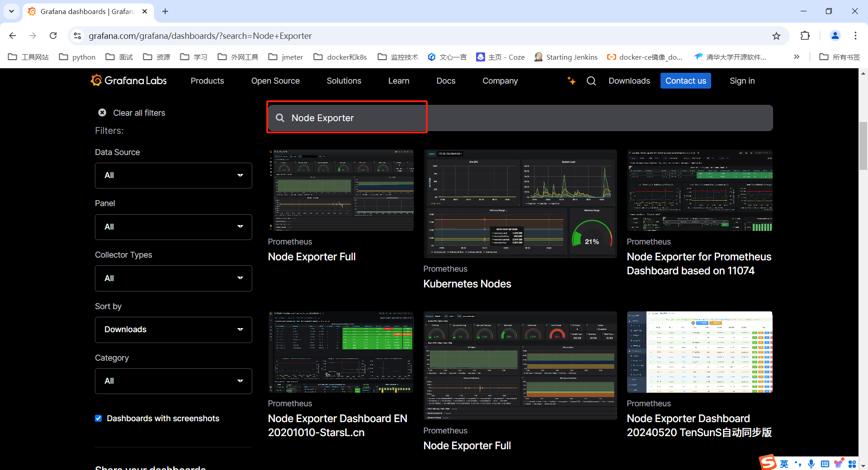The width and height of the screenshot is (868, 470).
Task: Open the 清华大学开源软件 bookmark
Action: point(730,57)
